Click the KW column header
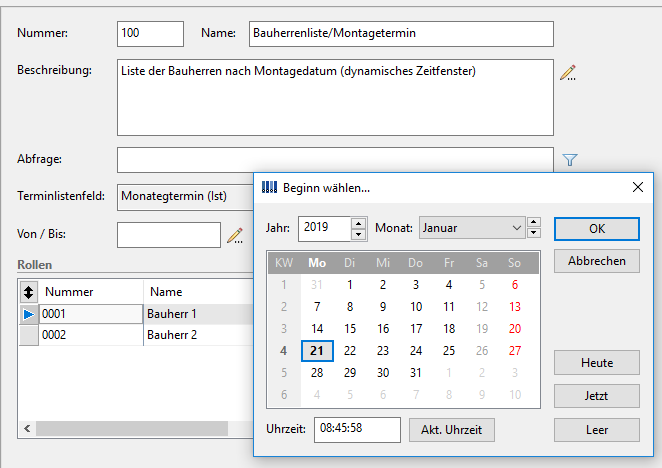The image size is (662, 468). 284,263
